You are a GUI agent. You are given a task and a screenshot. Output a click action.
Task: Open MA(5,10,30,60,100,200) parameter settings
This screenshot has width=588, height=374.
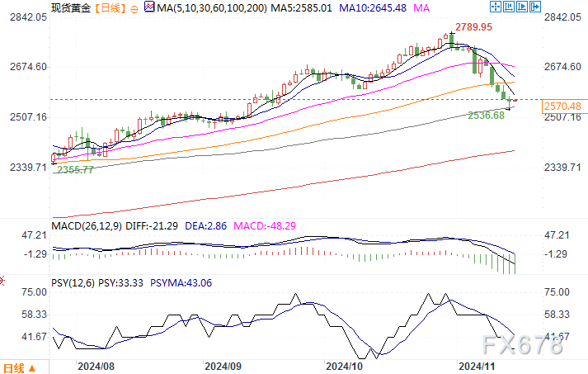209,8
